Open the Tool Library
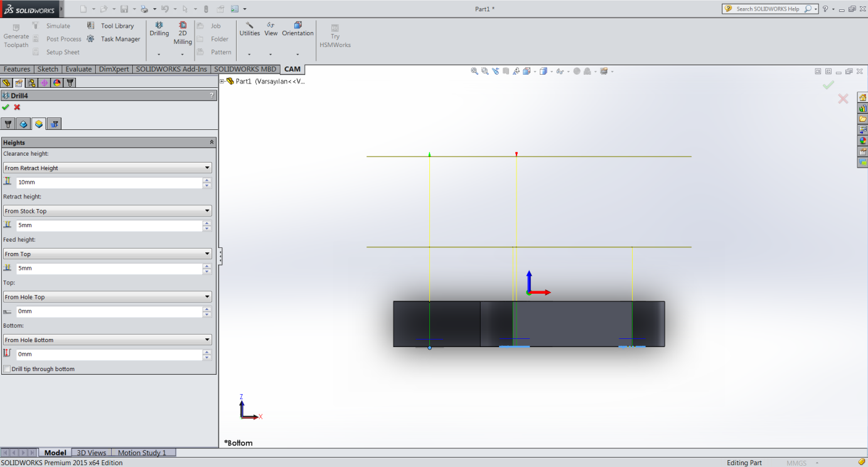868x467 pixels. coord(110,26)
